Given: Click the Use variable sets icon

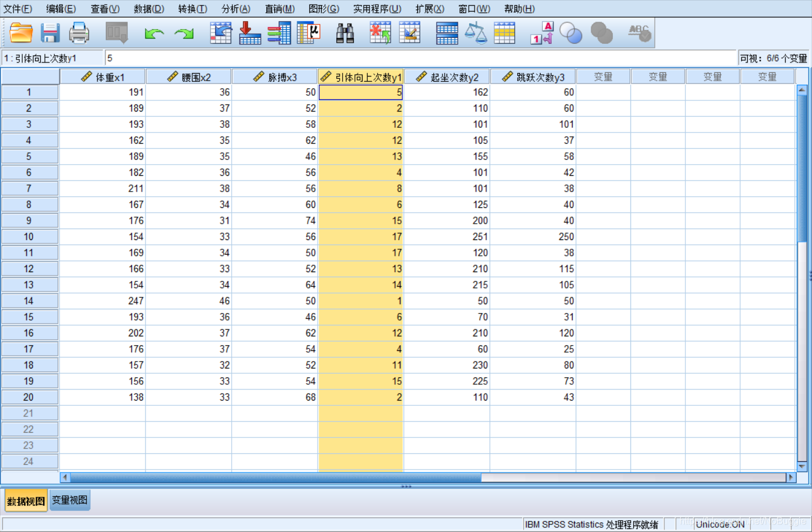Looking at the screenshot, I should [x=571, y=33].
